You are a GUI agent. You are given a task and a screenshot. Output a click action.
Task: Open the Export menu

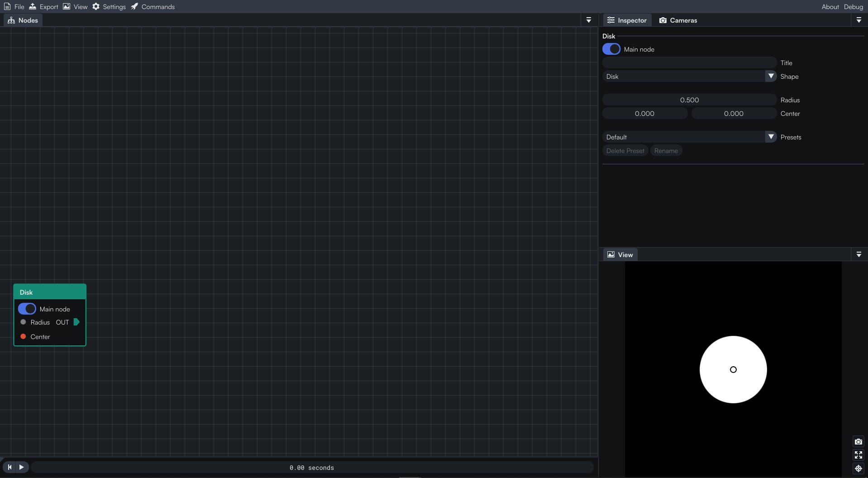pos(43,7)
